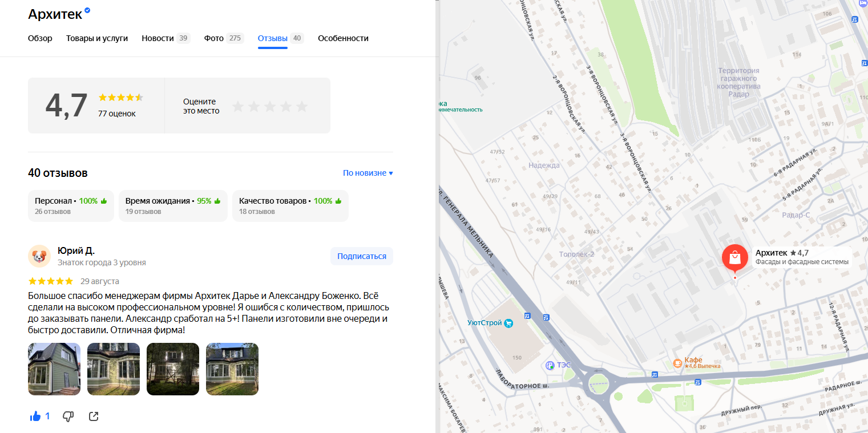Image resolution: width=868 pixels, height=433 pixels.
Task: Toggle the Персонал 100% review filter
Action: tap(71, 206)
